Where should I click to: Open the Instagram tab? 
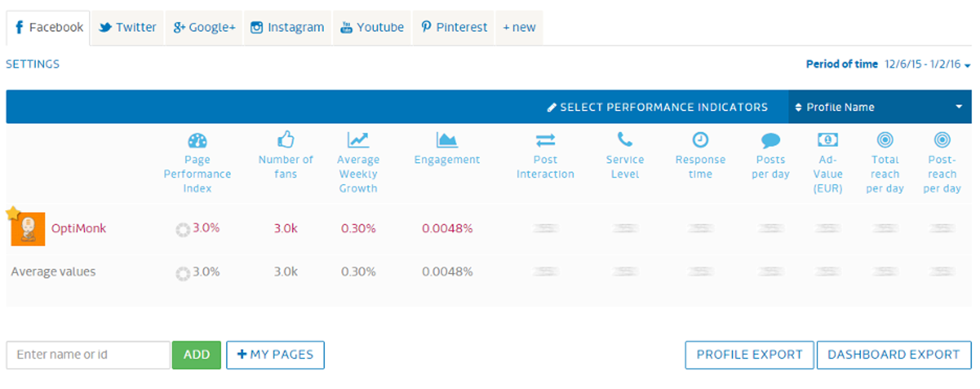tap(287, 28)
